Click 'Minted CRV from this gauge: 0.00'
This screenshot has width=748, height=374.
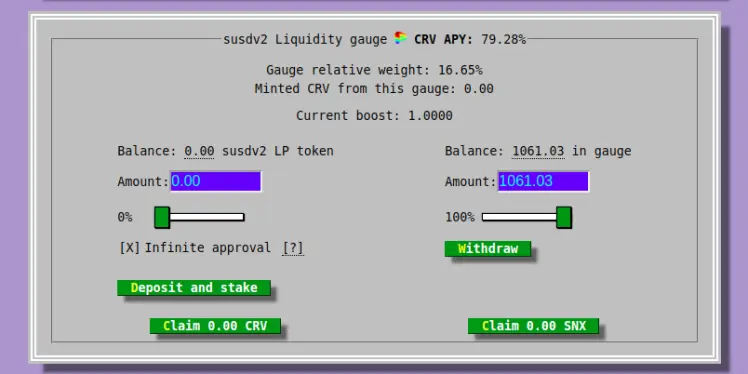point(374,89)
